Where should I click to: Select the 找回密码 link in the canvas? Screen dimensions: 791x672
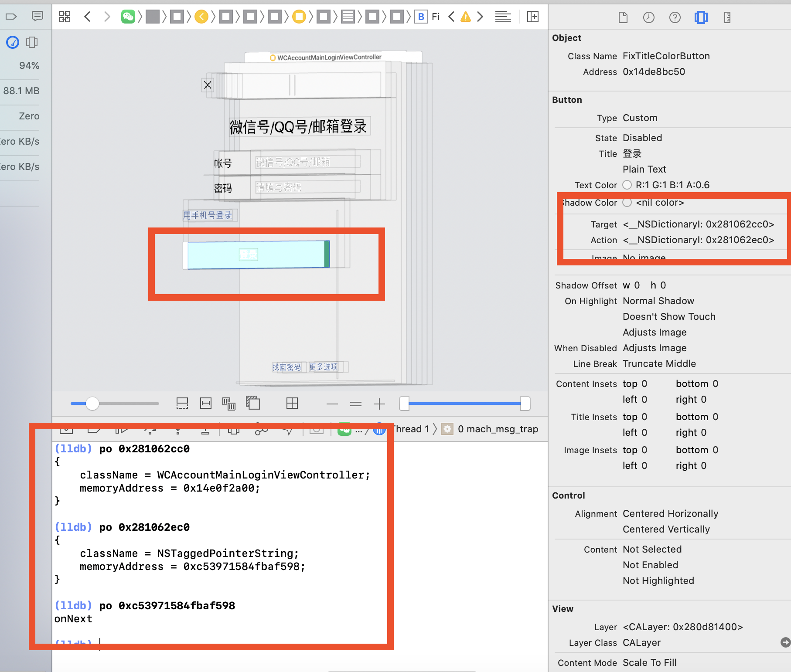286,367
